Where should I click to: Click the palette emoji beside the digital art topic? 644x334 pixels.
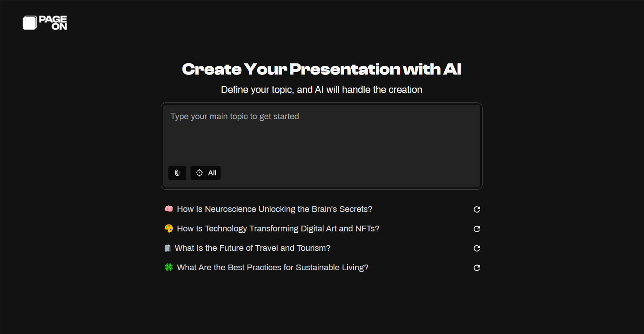pyautogui.click(x=169, y=228)
